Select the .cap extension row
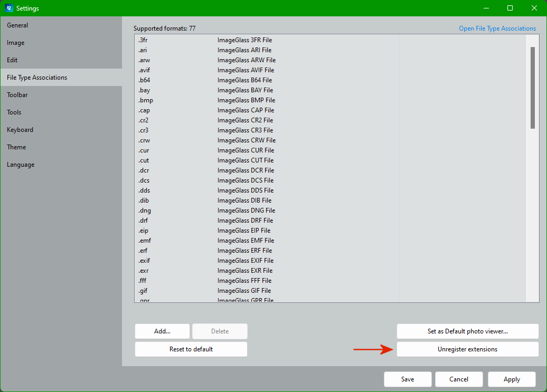 tap(330, 110)
